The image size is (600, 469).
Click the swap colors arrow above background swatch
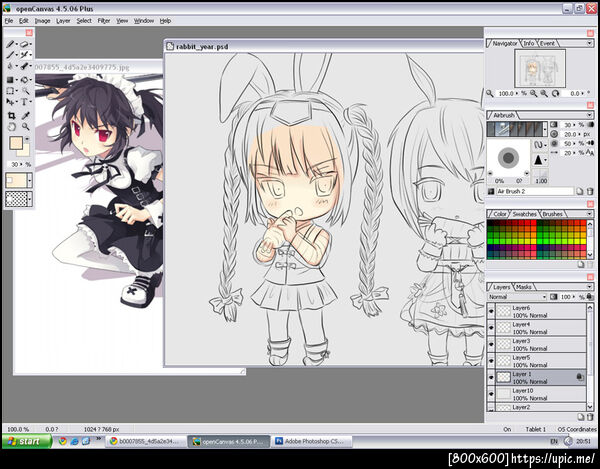27,139
